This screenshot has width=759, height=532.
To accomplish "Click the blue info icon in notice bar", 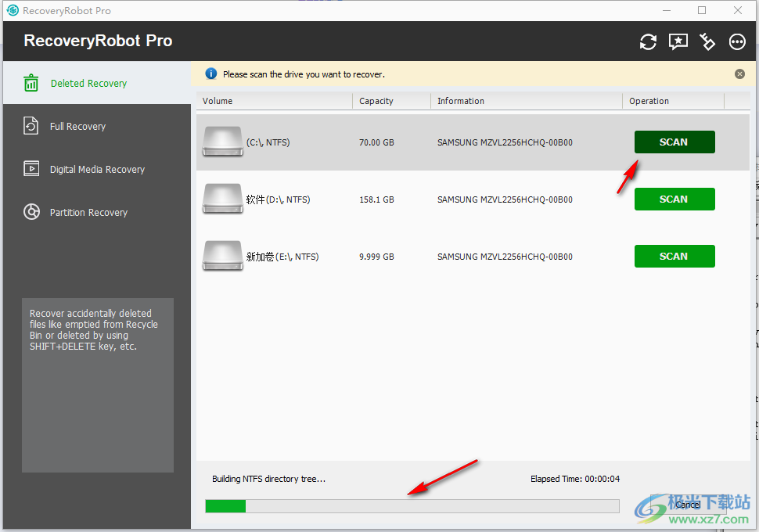I will (x=211, y=74).
